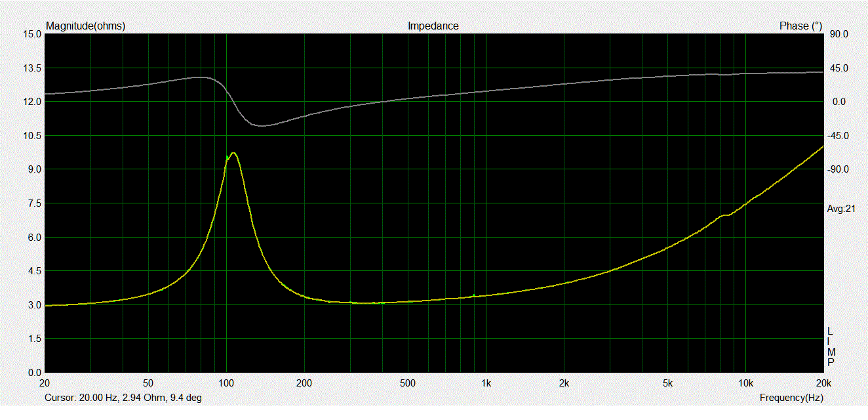Click the '500' frequency axis tick label
The height and width of the screenshot is (420, 868).
(x=408, y=383)
